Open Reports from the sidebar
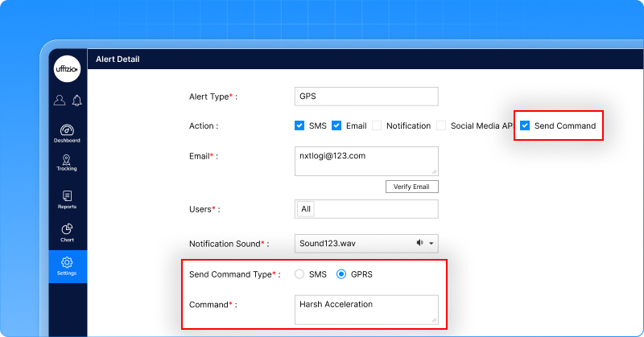 pos(68,199)
